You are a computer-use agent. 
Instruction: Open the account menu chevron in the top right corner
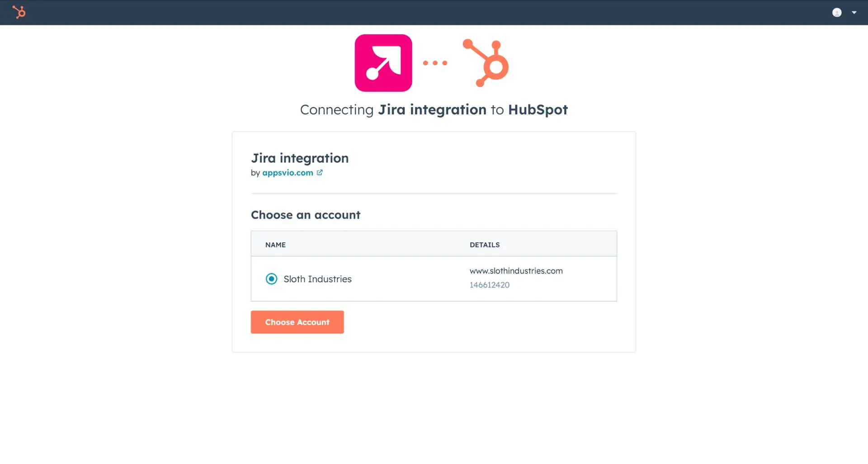[854, 12]
